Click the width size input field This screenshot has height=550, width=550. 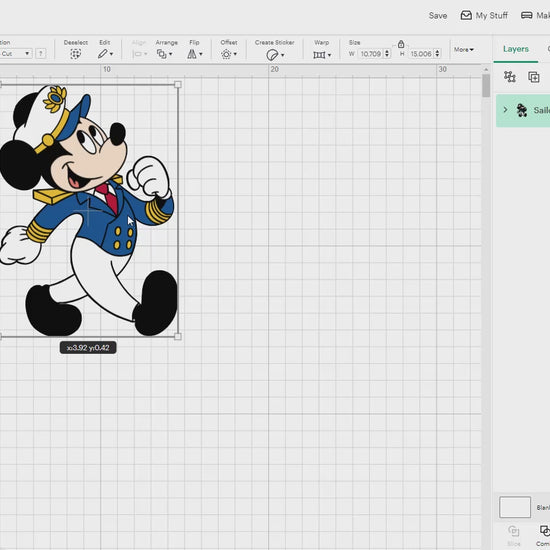(x=371, y=54)
